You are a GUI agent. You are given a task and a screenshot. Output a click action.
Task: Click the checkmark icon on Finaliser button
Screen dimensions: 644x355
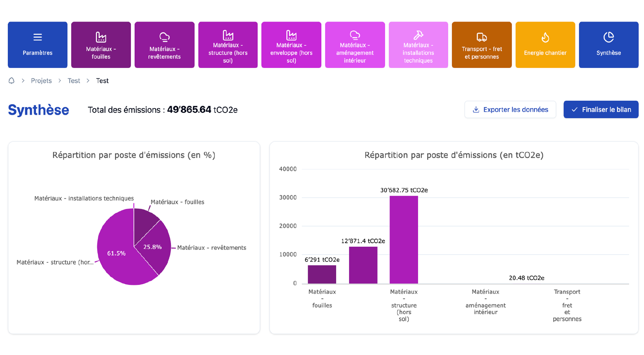pos(574,110)
